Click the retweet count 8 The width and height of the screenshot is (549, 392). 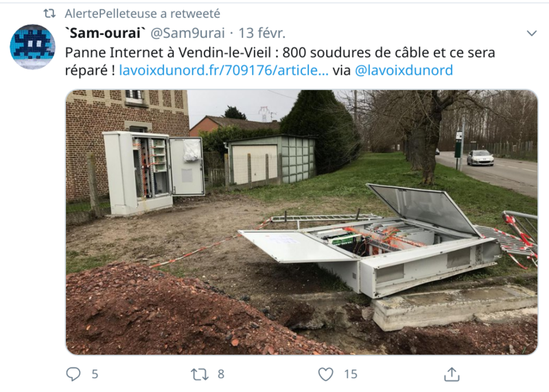pos(221,374)
